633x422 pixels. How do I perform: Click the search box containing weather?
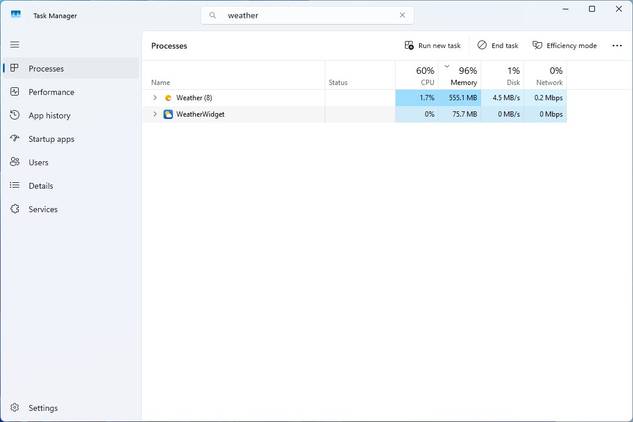pos(307,15)
